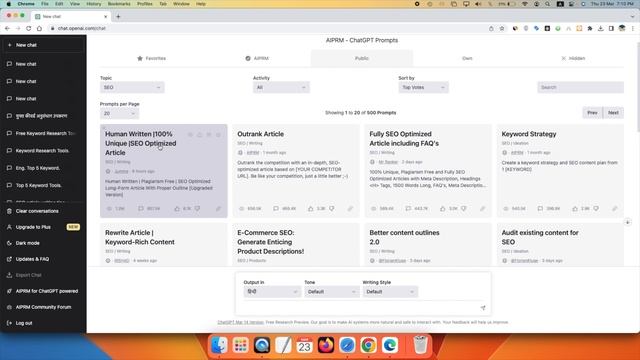Viewport: 640px width, 360px height.
Task: Click the Next page button
Action: 613,113
